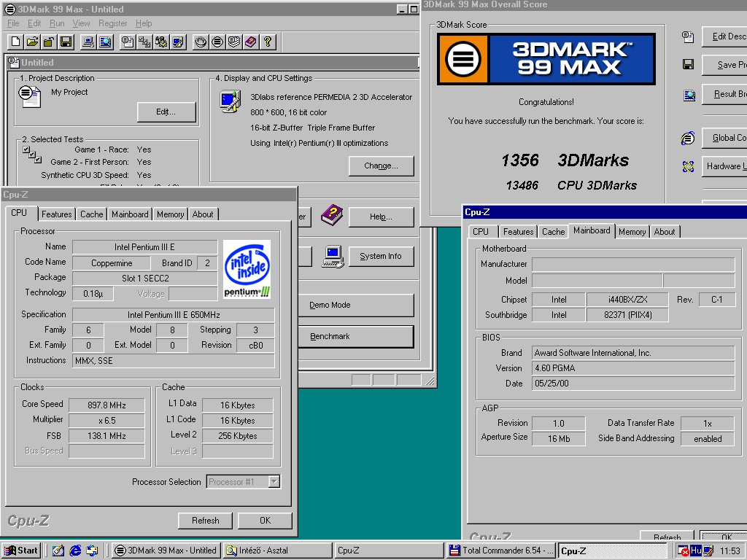
Task: Click the Demo Mode button
Action: 356,306
